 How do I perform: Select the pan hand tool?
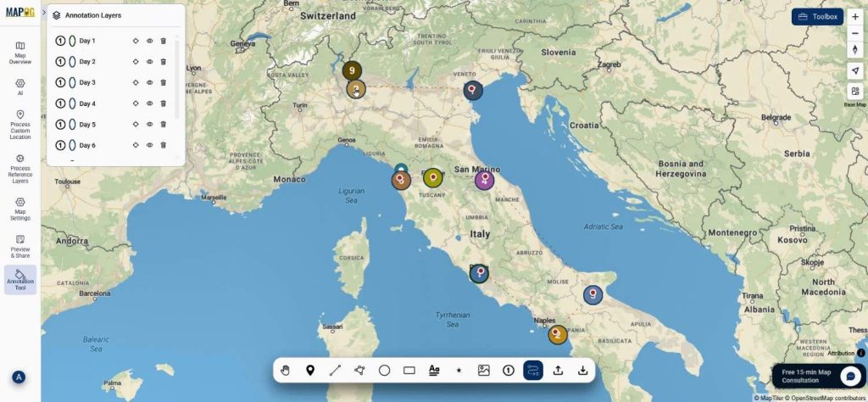(x=285, y=371)
